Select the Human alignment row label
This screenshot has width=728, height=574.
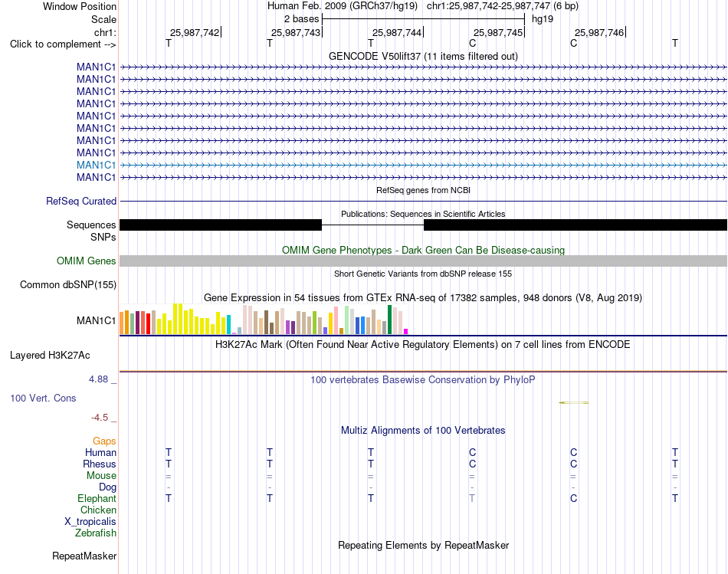coord(100,452)
